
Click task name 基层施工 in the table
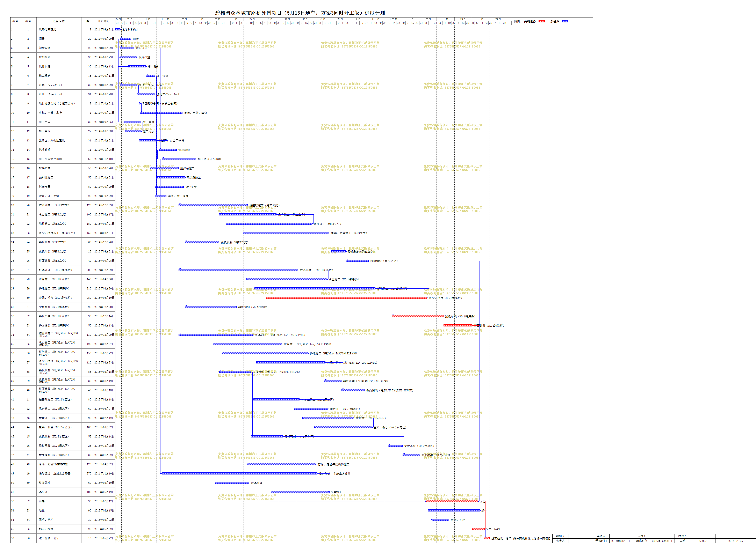click(x=45, y=492)
